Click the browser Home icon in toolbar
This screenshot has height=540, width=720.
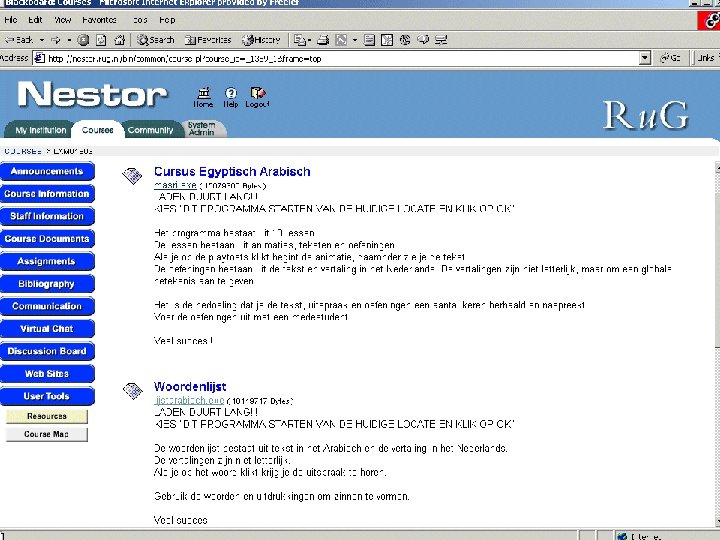coord(119,40)
